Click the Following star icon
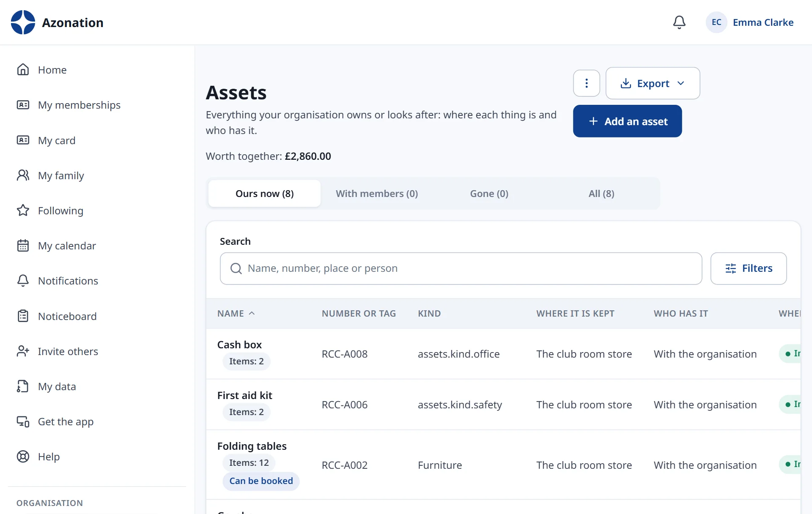812x514 pixels. [x=23, y=210]
